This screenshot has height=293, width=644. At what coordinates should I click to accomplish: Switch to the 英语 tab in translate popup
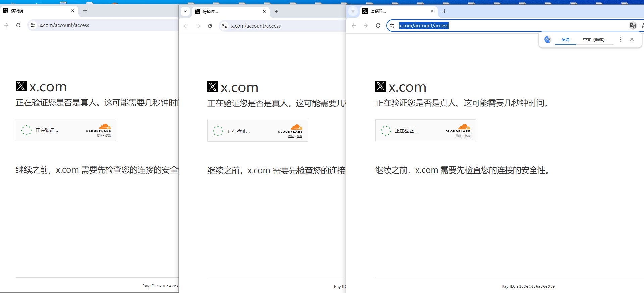(565, 40)
